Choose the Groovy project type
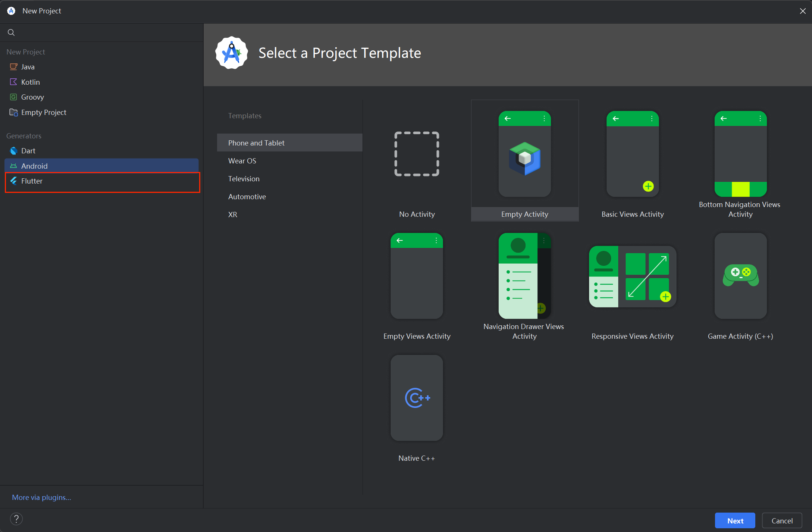Image resolution: width=812 pixels, height=532 pixels. click(x=32, y=97)
